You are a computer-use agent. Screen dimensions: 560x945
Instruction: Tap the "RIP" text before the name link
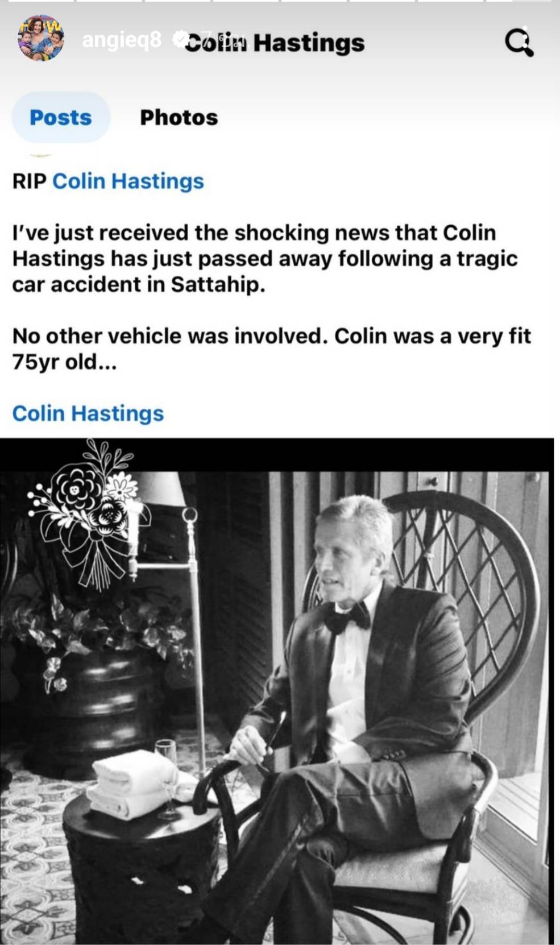[x=30, y=181]
